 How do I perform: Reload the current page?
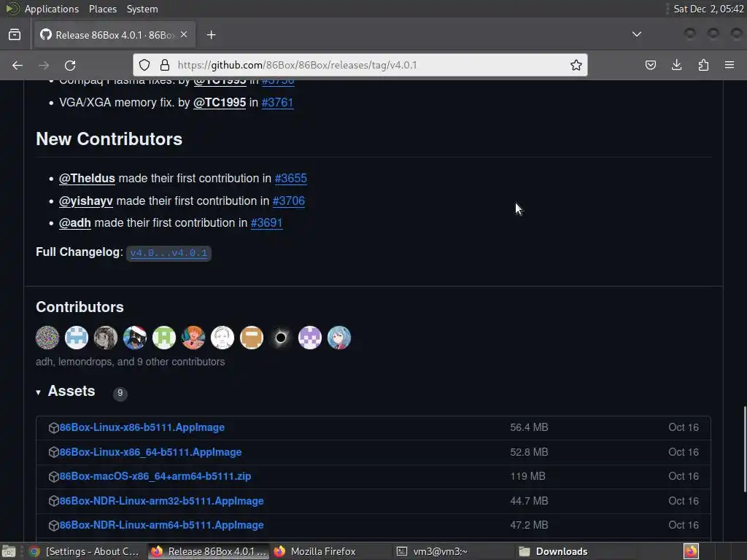point(70,65)
